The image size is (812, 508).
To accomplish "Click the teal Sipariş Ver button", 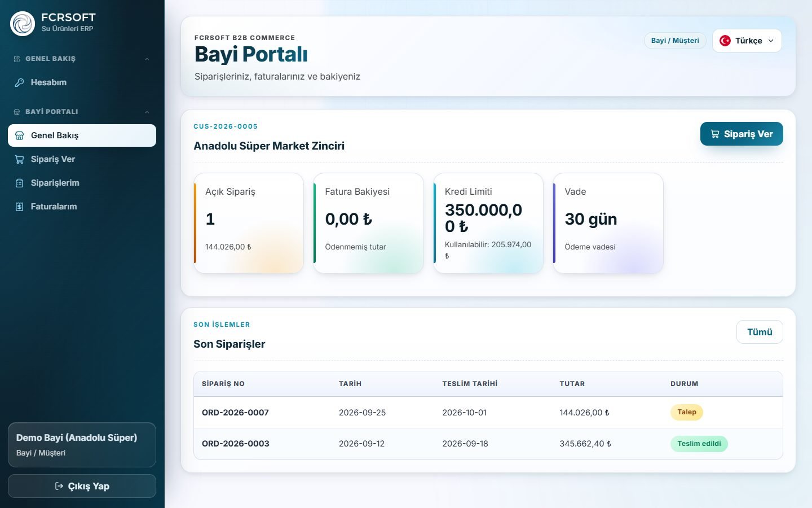I will click(x=742, y=134).
